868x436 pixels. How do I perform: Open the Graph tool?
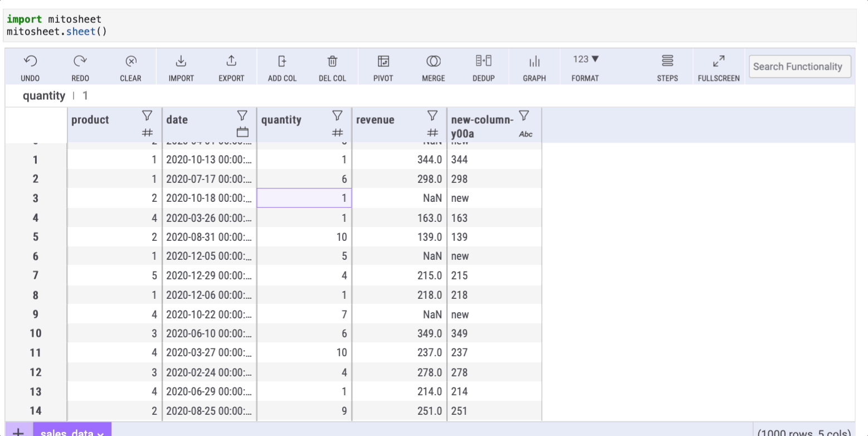click(x=534, y=61)
